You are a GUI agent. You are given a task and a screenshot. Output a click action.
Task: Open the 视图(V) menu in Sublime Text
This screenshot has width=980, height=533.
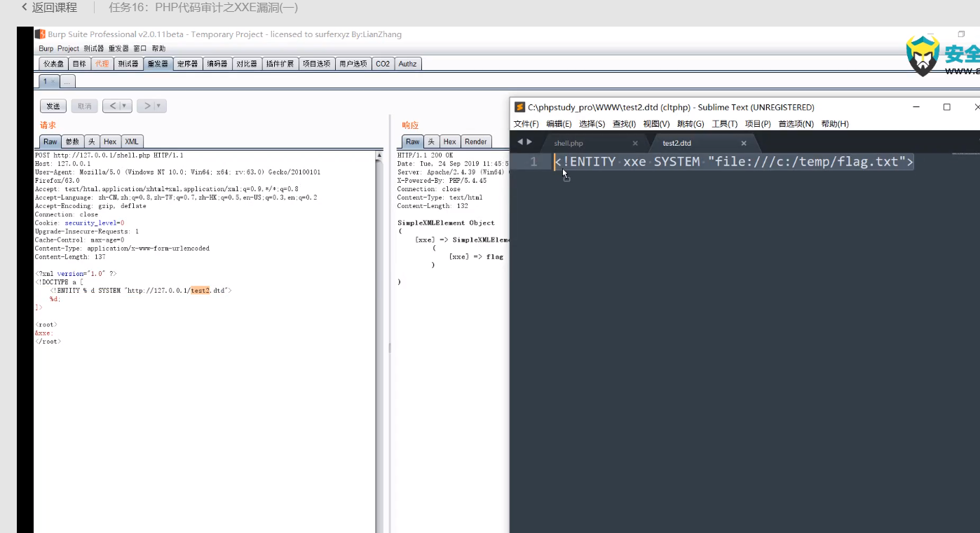pos(656,124)
